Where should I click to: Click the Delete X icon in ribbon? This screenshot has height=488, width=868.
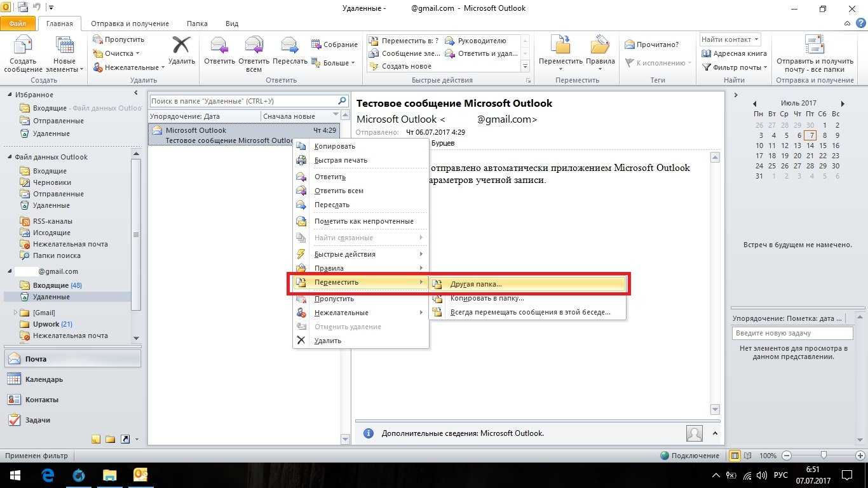click(182, 44)
